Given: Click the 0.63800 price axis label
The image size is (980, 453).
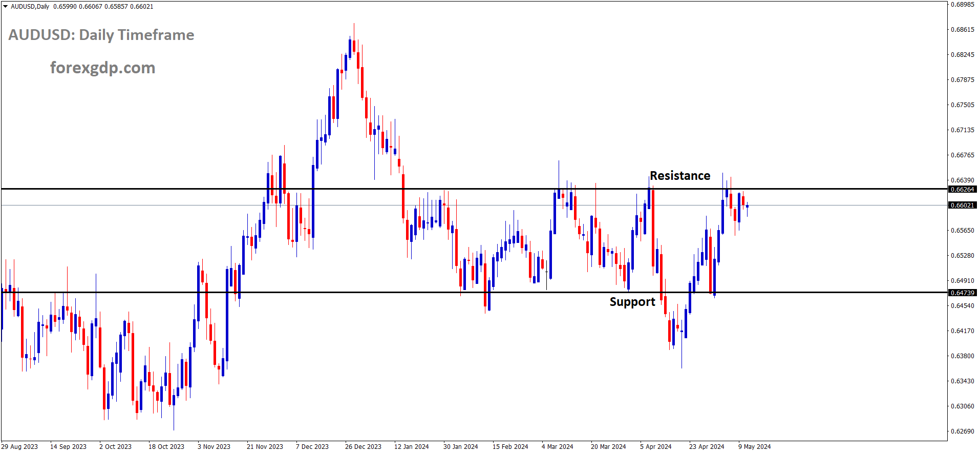Looking at the screenshot, I should (963, 356).
